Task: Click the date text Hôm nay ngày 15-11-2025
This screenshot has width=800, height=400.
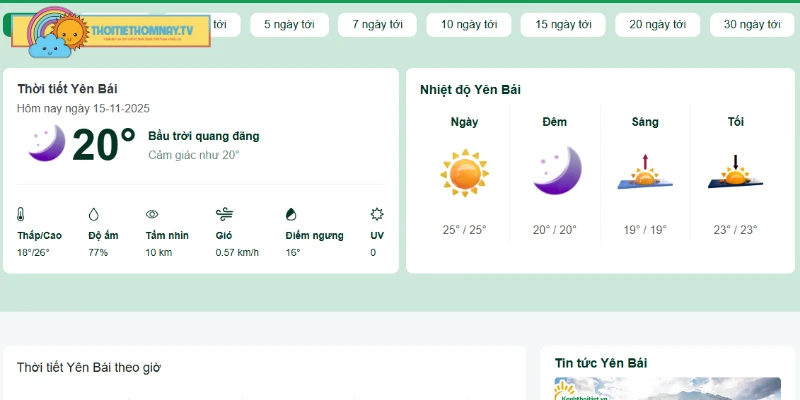Action: (x=83, y=109)
